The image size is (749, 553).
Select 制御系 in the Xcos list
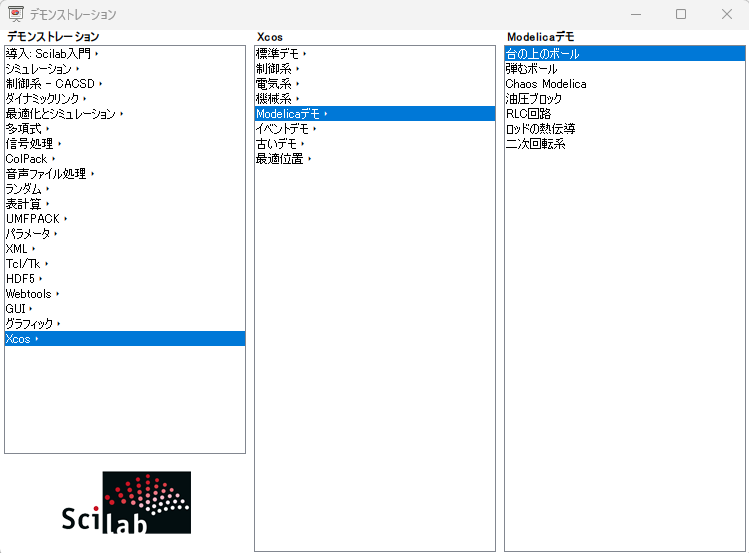click(x=375, y=69)
